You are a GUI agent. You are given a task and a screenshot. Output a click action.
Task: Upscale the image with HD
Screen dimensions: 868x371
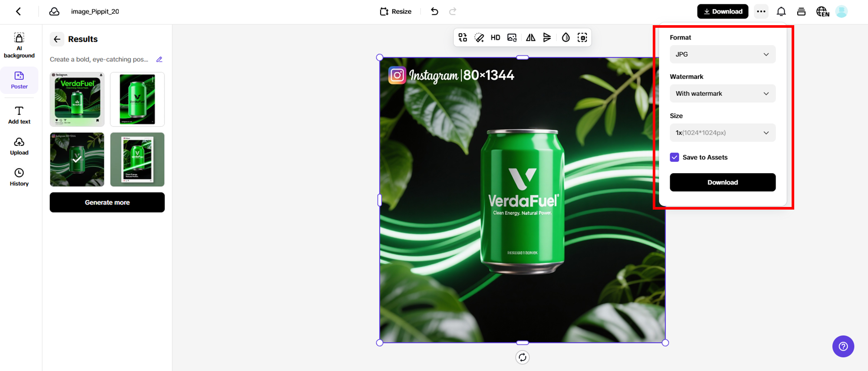click(x=496, y=38)
